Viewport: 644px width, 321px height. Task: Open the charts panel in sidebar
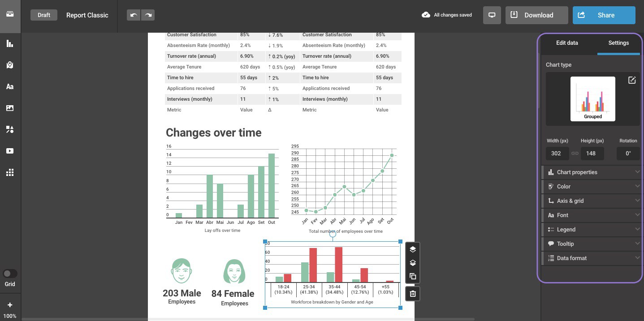coord(10,44)
